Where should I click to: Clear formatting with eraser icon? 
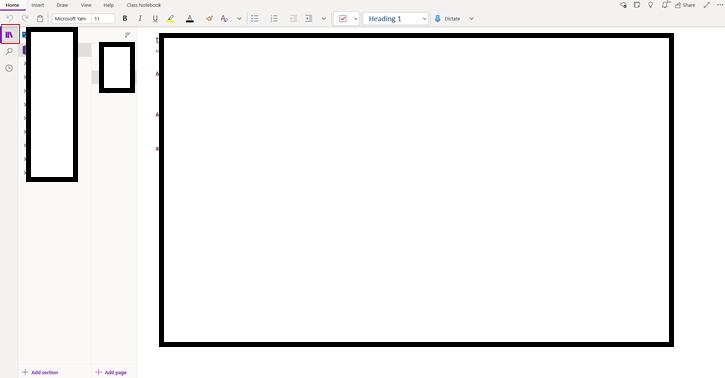pyautogui.click(x=209, y=18)
